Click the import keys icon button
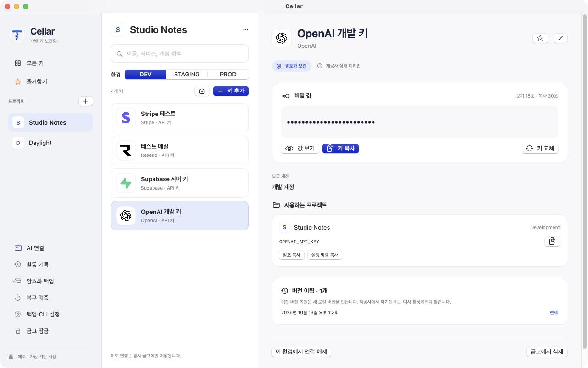 tap(202, 91)
